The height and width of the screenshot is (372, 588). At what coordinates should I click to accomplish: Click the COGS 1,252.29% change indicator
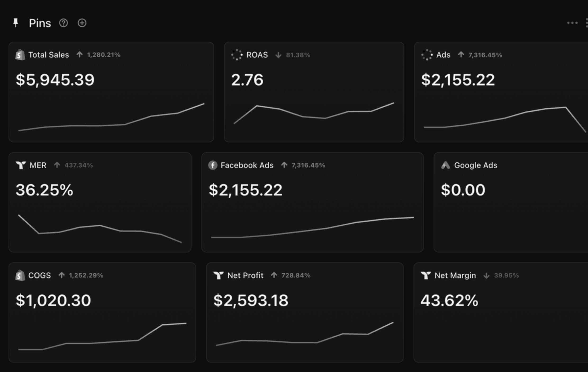click(81, 276)
